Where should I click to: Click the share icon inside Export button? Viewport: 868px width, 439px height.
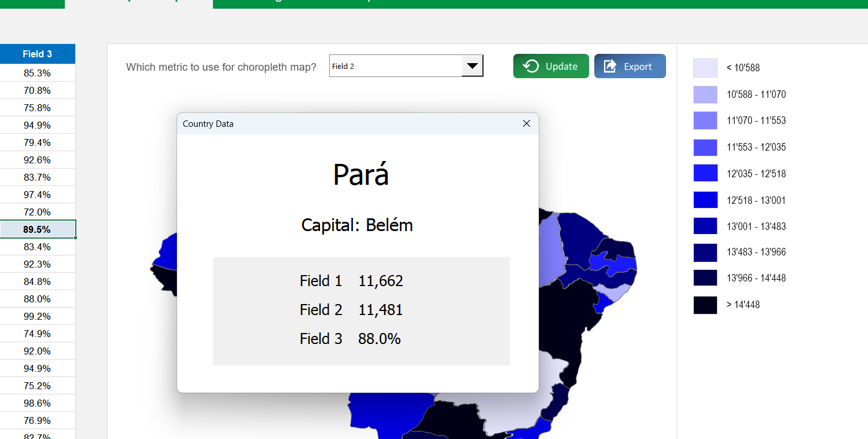[609, 66]
